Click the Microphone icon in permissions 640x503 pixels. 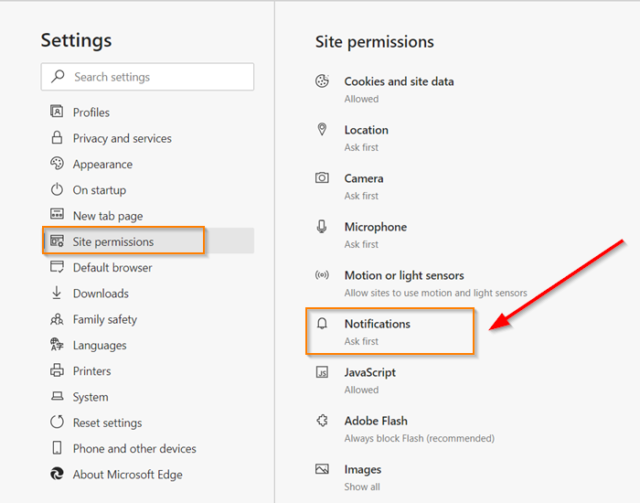click(322, 227)
